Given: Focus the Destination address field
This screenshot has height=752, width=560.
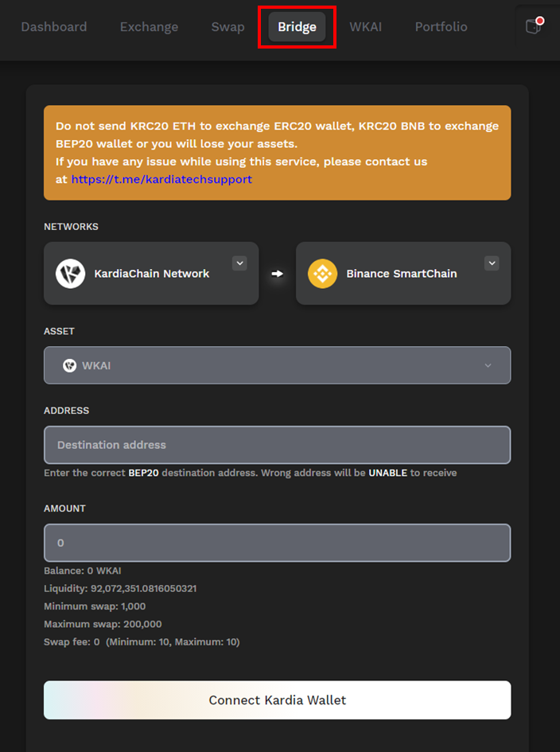Looking at the screenshot, I should coord(277,445).
